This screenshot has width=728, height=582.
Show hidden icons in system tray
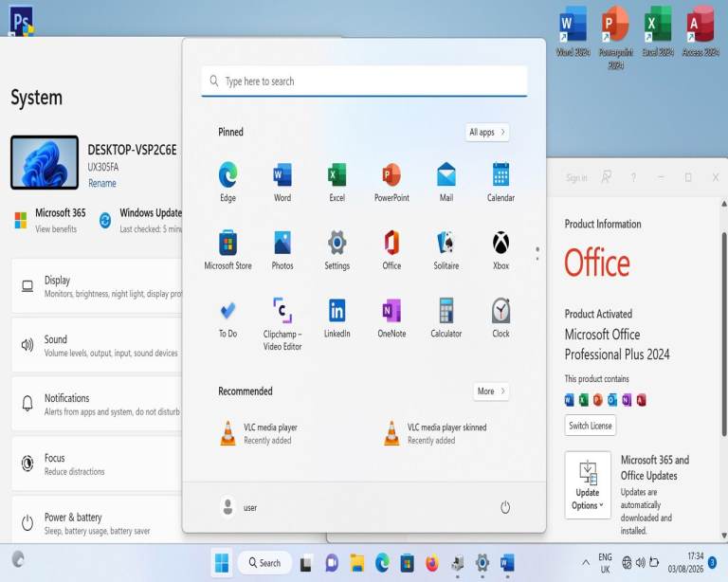(x=586, y=563)
